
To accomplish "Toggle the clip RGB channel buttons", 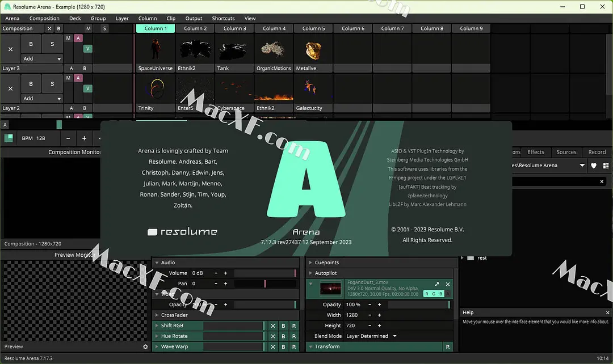I will (x=434, y=294).
